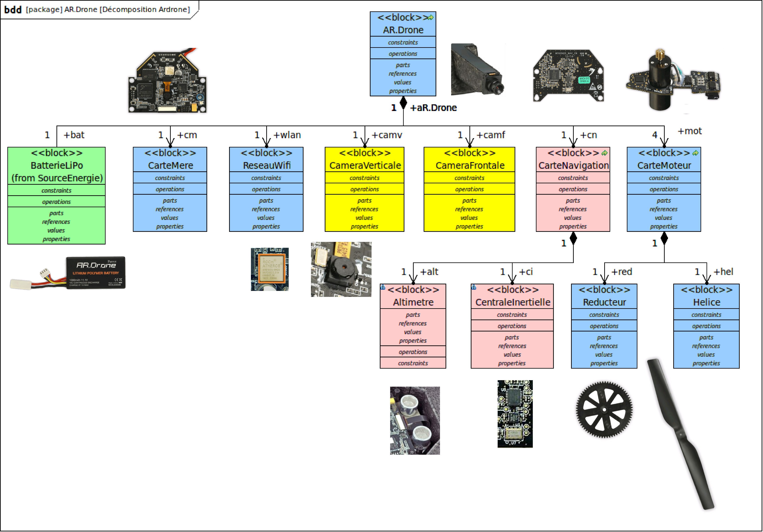Select the inertial unit board photo
Screen dimensions: 763x532
coord(515,414)
